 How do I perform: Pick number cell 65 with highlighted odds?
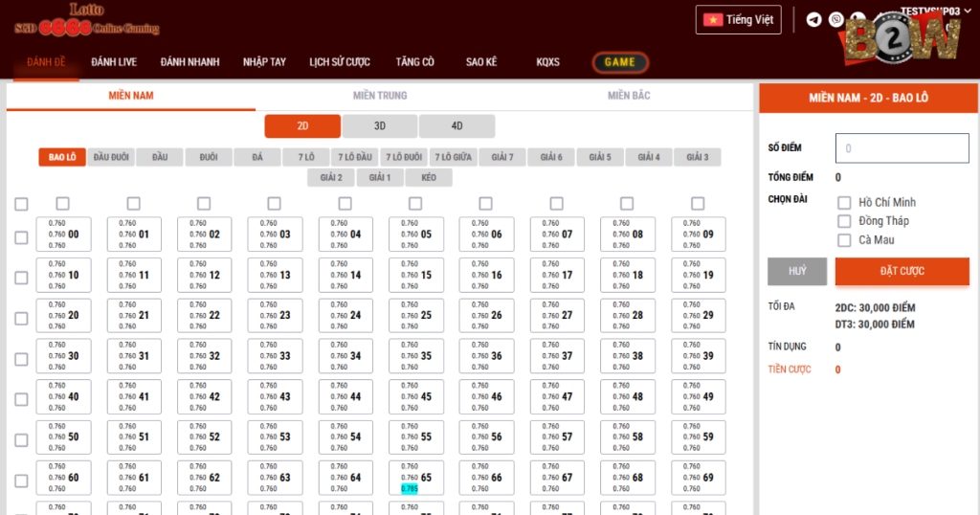click(416, 478)
